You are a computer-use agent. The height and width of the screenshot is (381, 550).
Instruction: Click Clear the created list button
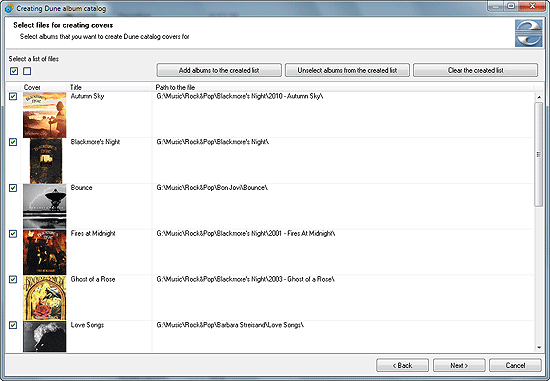coord(475,70)
